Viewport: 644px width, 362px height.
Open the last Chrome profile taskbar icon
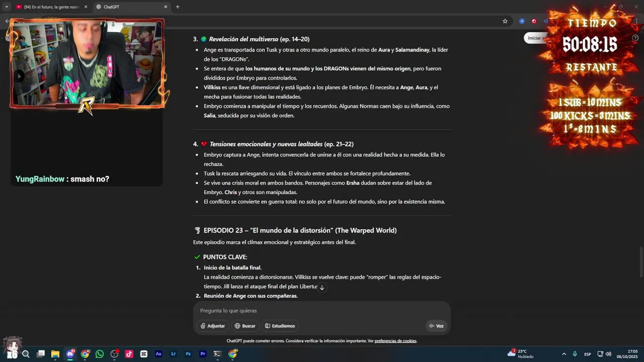232,354
